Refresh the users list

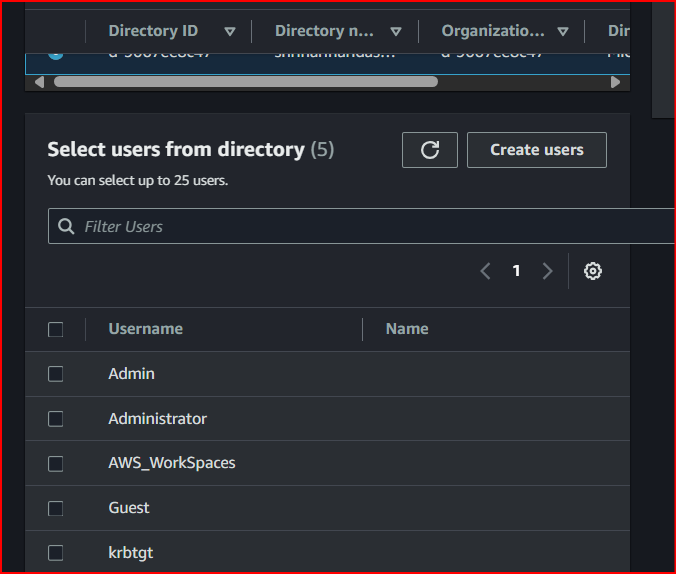point(429,150)
